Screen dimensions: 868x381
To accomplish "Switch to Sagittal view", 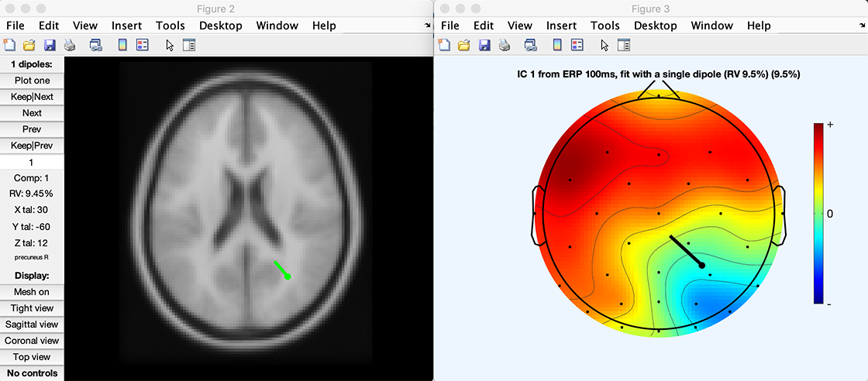I will (x=32, y=324).
